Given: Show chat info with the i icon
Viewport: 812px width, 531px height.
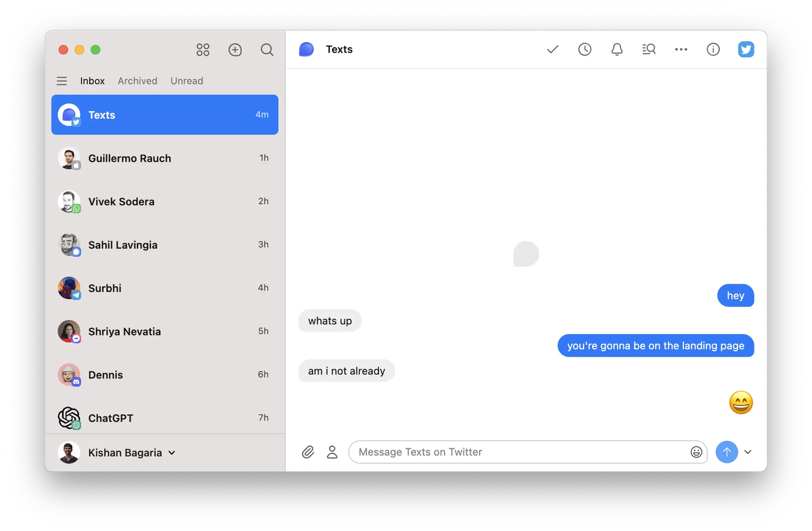Looking at the screenshot, I should tap(713, 49).
